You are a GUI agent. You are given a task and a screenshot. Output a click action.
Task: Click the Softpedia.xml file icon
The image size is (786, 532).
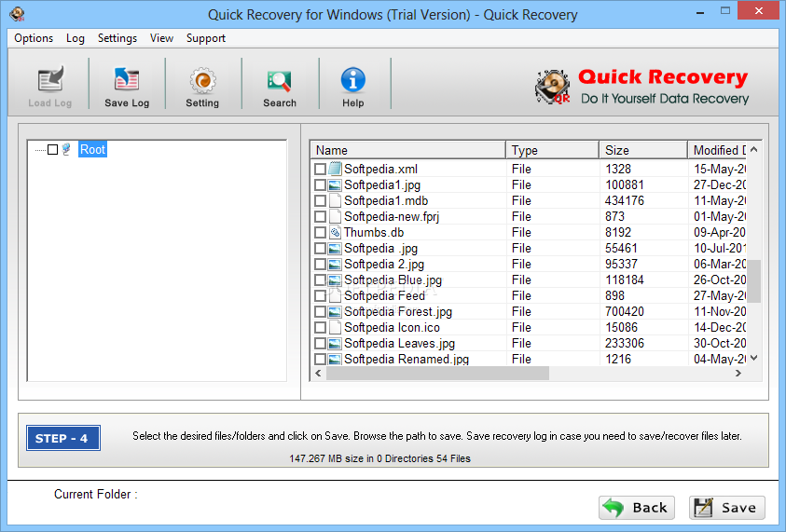(335, 169)
